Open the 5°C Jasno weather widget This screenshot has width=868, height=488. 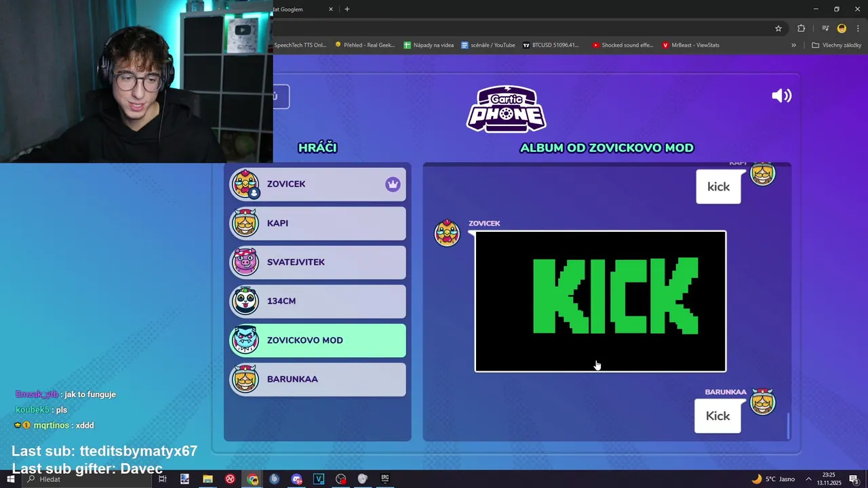(773, 479)
